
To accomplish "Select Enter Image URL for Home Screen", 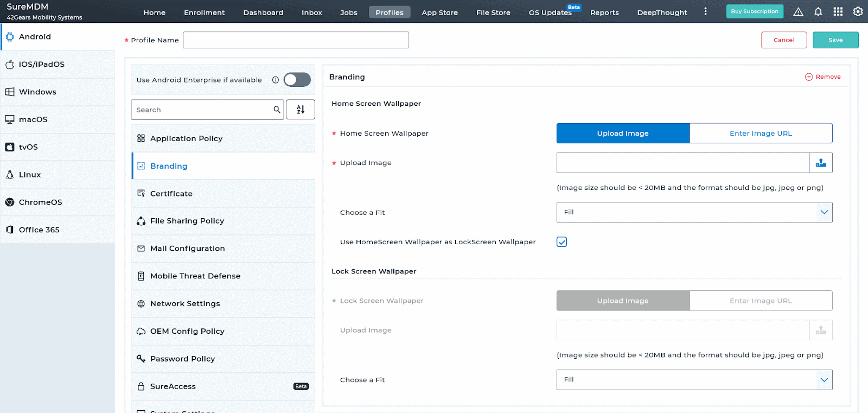I will (761, 134).
